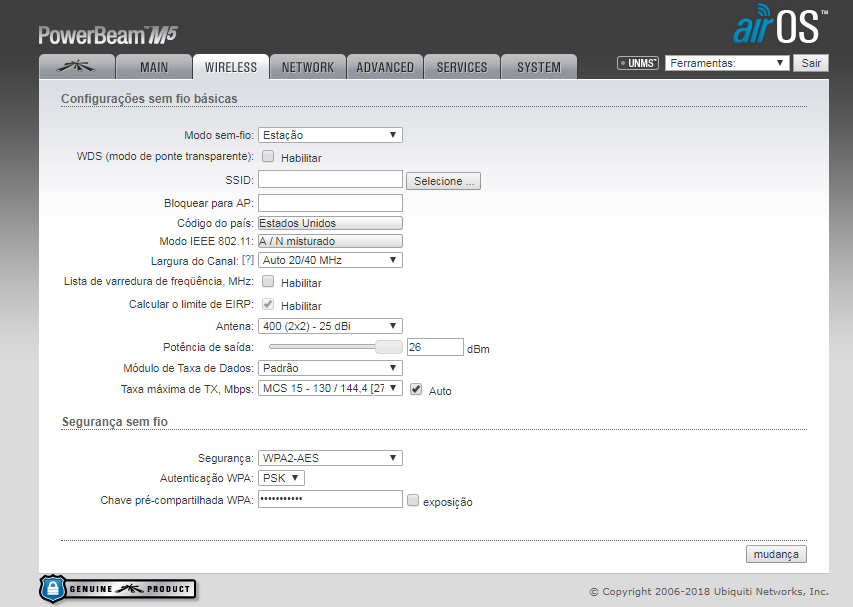Open the channel width help [?] link
The height and width of the screenshot is (607, 853).
coord(248,259)
